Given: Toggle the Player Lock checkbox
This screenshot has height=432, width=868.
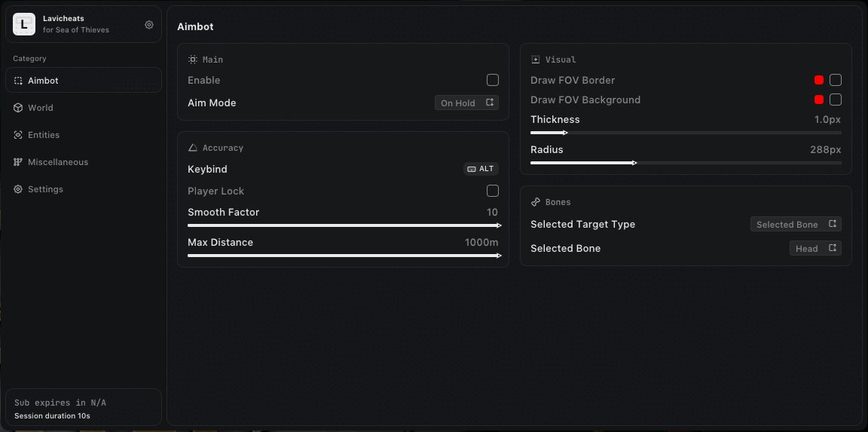Looking at the screenshot, I should coord(493,191).
